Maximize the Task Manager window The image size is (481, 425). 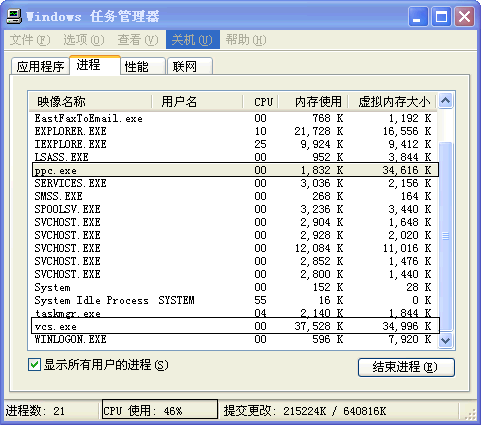[x=441, y=16]
